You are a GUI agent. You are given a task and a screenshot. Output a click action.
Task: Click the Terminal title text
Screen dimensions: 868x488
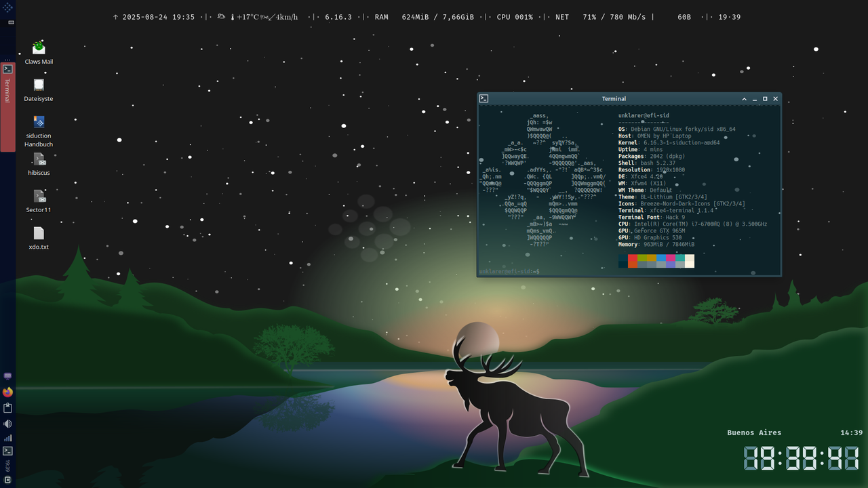tap(614, 99)
